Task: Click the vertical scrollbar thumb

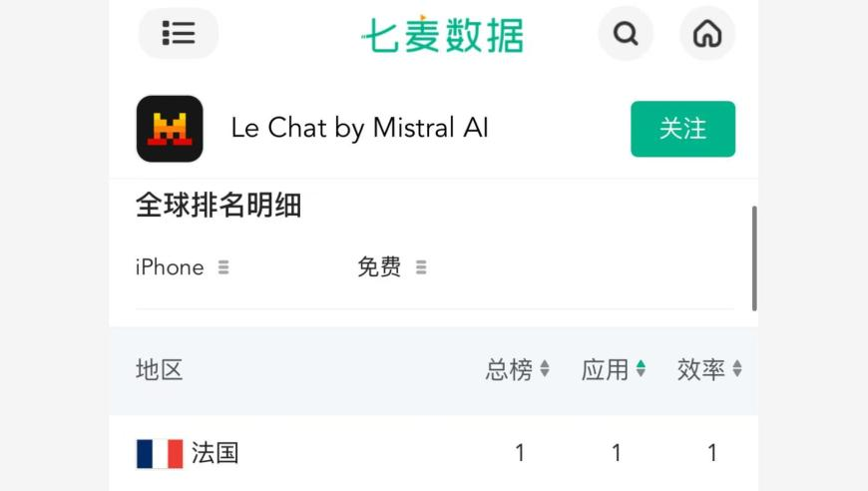Action: (754, 258)
